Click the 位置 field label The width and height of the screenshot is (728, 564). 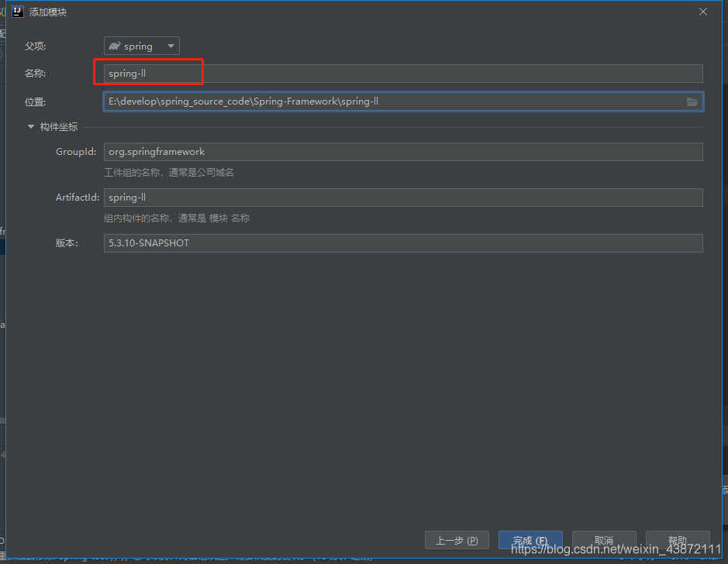click(36, 101)
